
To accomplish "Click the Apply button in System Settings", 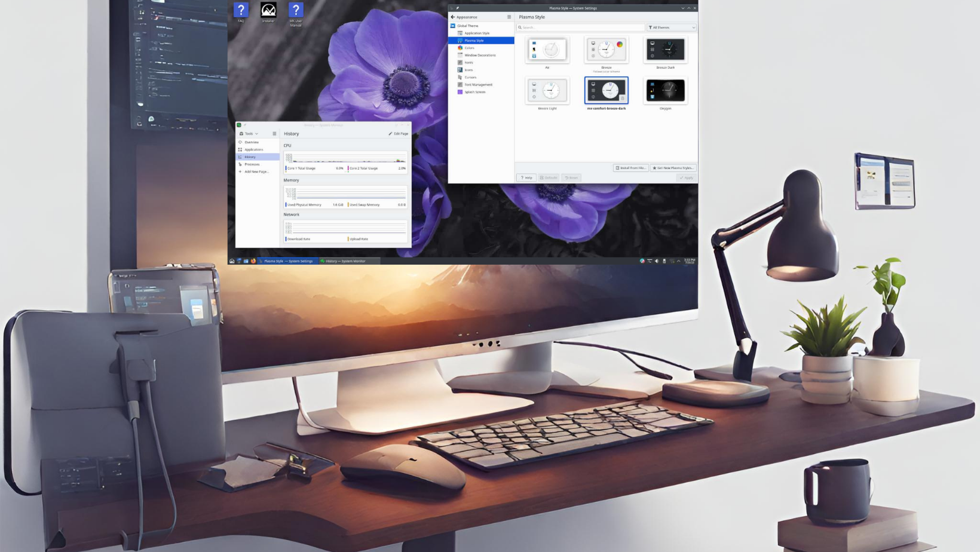I will (687, 177).
